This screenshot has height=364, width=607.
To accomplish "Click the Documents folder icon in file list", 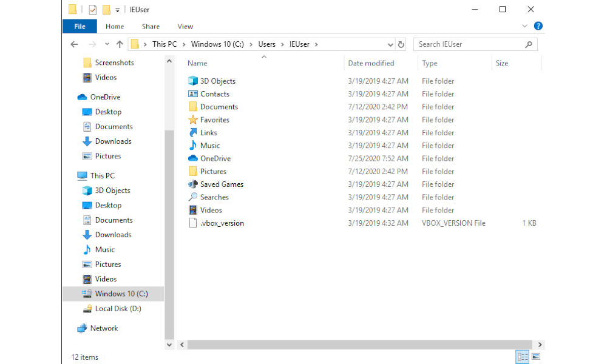I will click(193, 107).
